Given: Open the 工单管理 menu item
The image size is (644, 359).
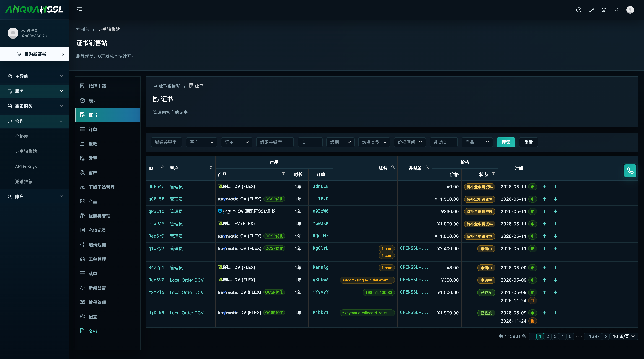Looking at the screenshot, I should [107, 259].
